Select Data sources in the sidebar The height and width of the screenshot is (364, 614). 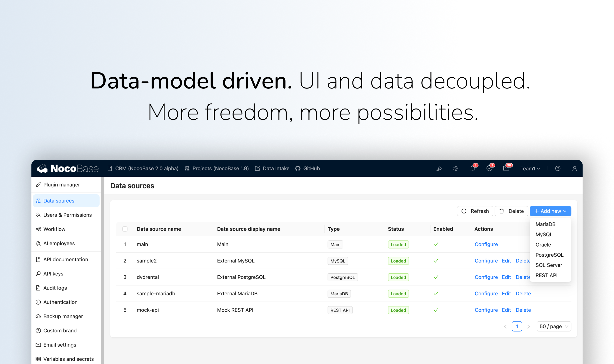coord(59,200)
